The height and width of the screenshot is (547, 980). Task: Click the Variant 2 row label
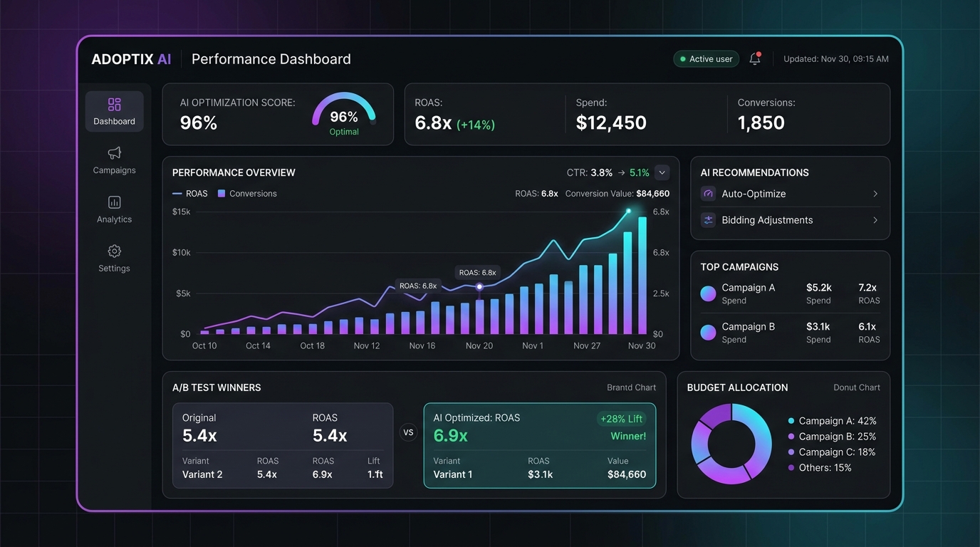pyautogui.click(x=202, y=474)
